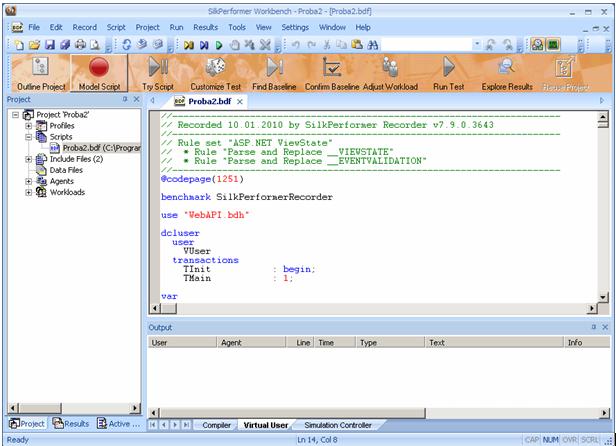
Task: Click the Project tree horizontal scroll right arrow
Action: tap(136, 408)
